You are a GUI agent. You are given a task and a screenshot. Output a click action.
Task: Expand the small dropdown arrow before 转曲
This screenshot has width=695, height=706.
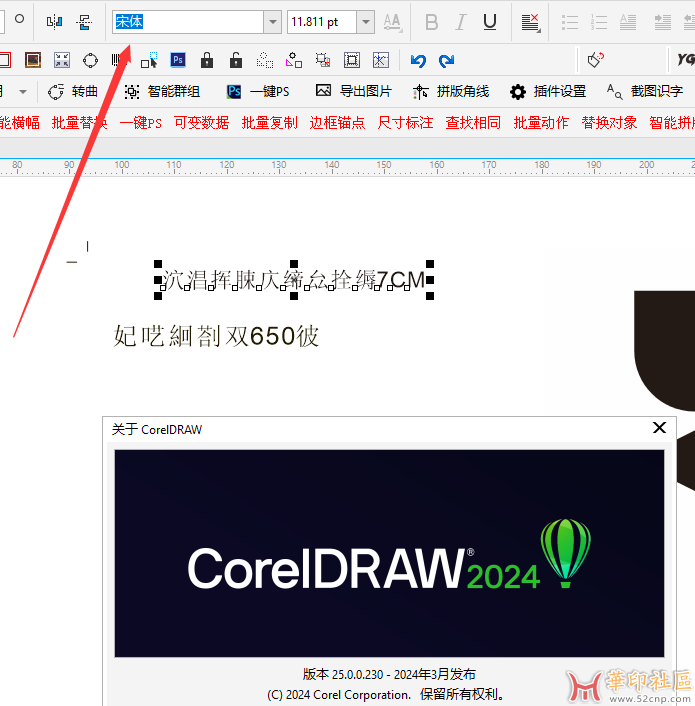point(23,92)
